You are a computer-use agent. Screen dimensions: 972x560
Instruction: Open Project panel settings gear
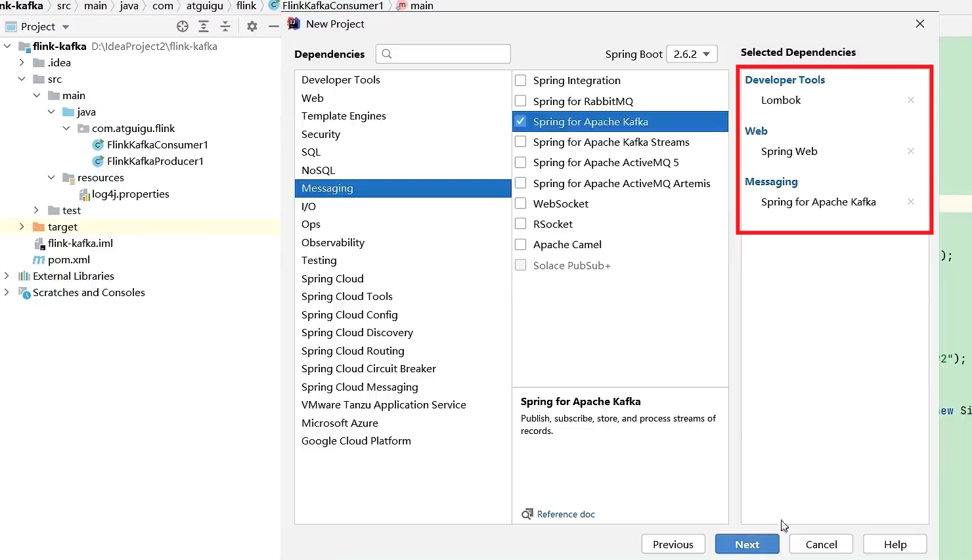[252, 26]
